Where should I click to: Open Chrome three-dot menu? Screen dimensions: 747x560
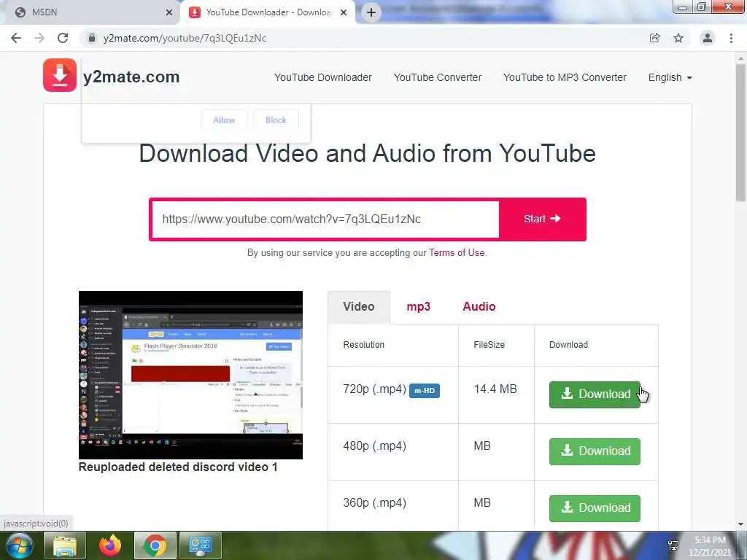pos(731,38)
